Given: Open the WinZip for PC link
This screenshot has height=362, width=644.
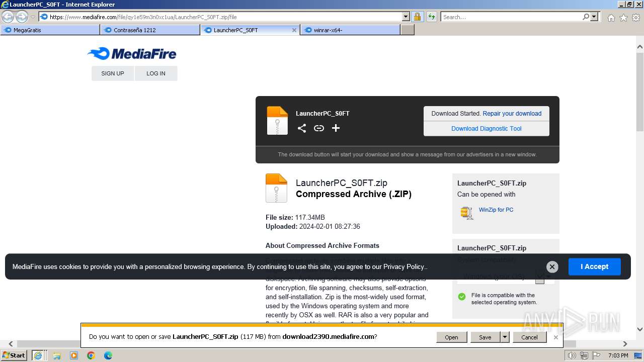Looking at the screenshot, I should [496, 210].
